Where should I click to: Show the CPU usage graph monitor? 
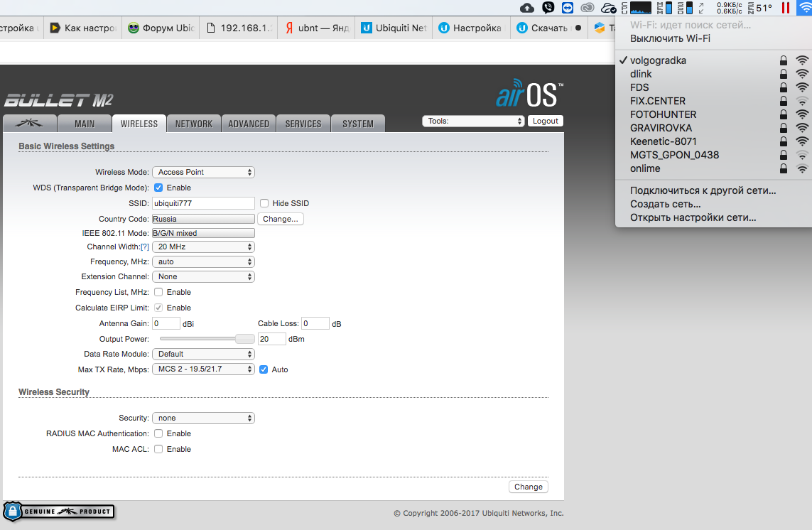point(637,8)
